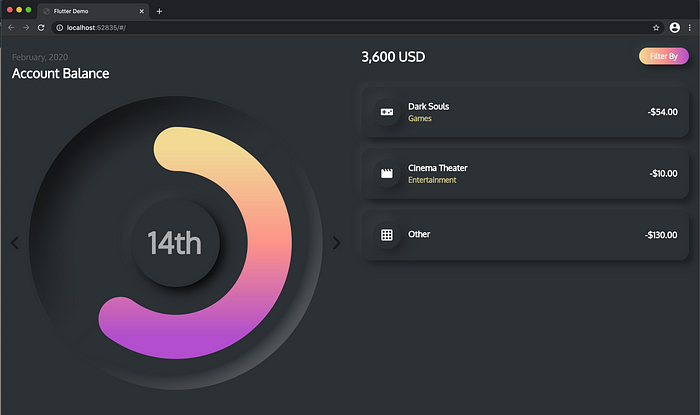Viewport: 700px width, 415px height.
Task: Open the Cinema Theater transaction card
Action: [x=525, y=174]
